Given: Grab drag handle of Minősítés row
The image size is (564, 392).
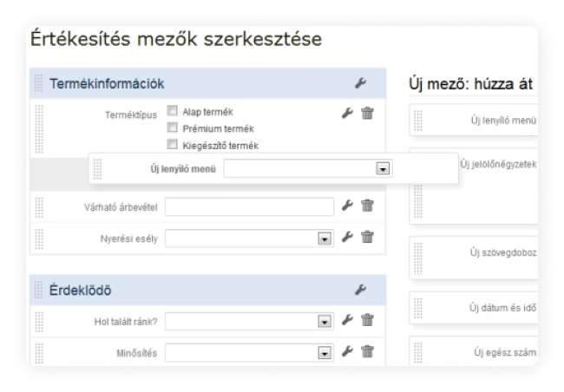Looking at the screenshot, I should coord(39,353).
